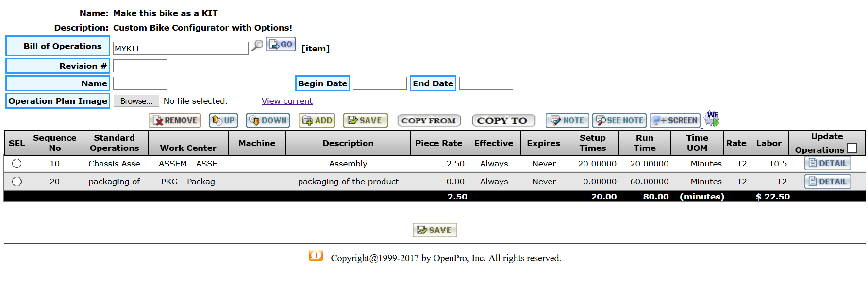Image resolution: width=868 pixels, height=282 pixels.
Task: Click COPY TO button
Action: (503, 120)
